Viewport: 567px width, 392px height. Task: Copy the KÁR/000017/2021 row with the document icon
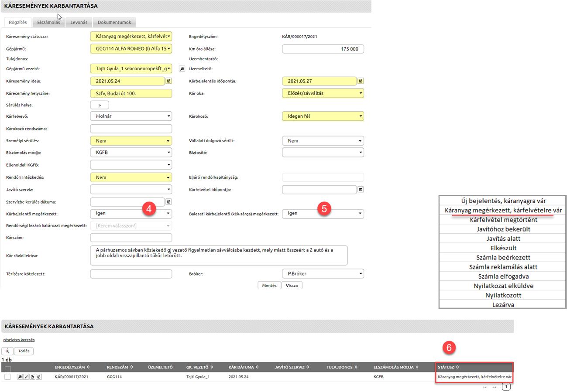(32, 377)
